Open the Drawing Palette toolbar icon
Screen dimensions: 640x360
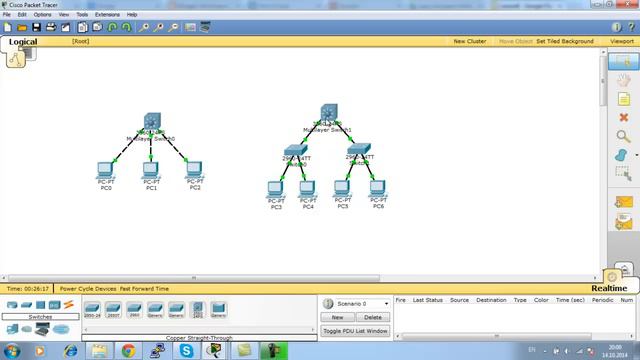190,27
